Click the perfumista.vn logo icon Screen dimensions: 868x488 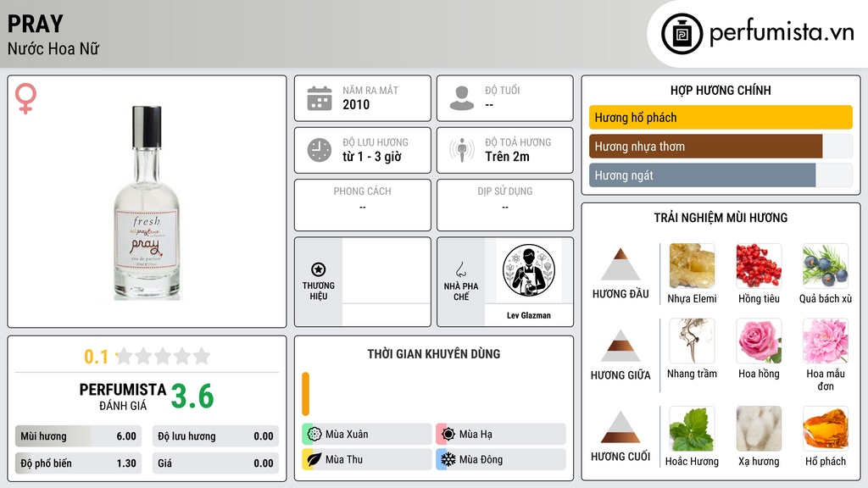[x=682, y=34]
